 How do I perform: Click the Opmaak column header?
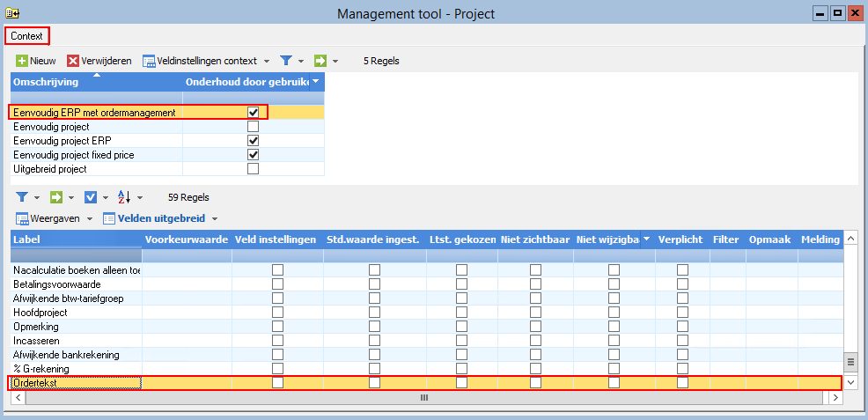pyautogui.click(x=771, y=239)
